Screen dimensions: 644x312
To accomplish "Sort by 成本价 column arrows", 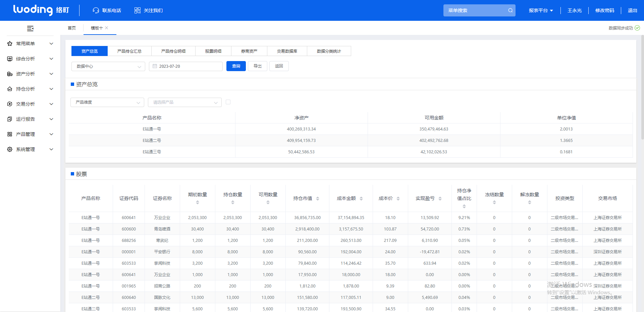I will (x=398, y=199).
